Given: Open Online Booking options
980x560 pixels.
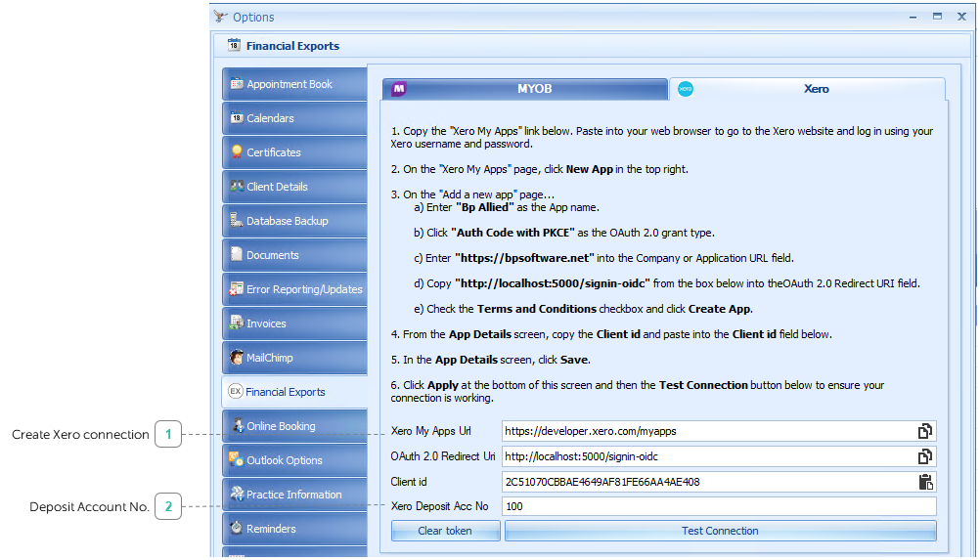Looking at the screenshot, I should 294,426.
